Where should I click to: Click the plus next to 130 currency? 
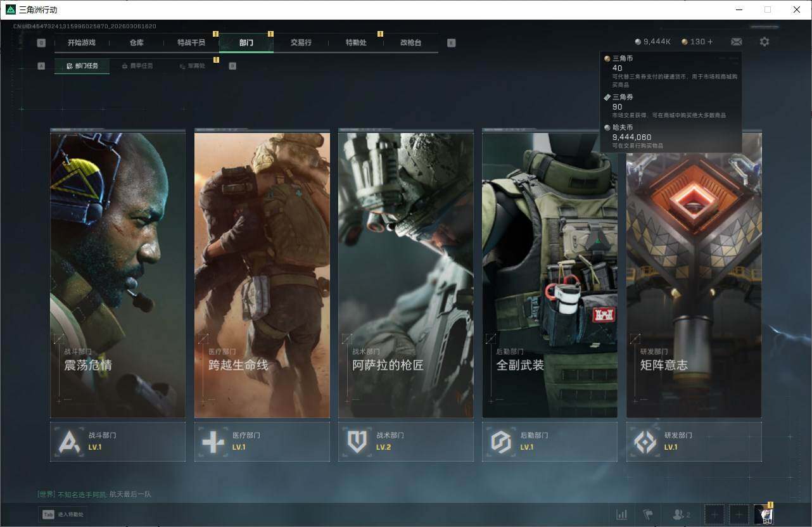(x=710, y=42)
